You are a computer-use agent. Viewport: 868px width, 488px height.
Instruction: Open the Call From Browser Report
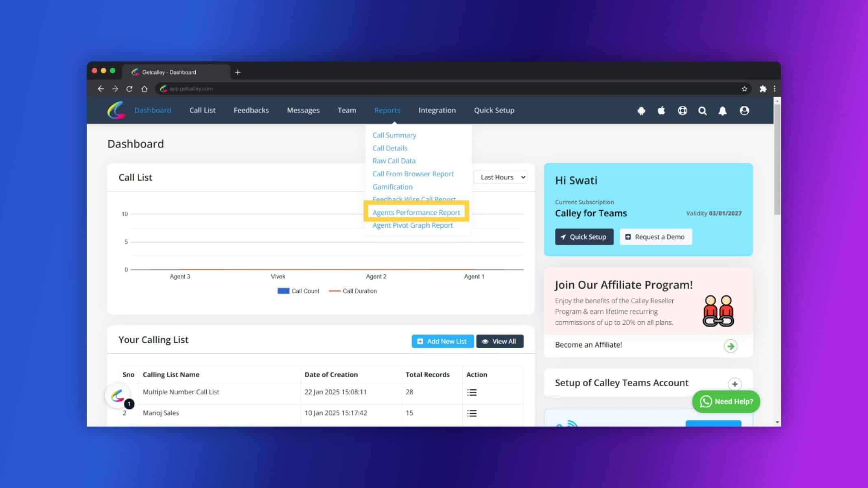click(413, 173)
